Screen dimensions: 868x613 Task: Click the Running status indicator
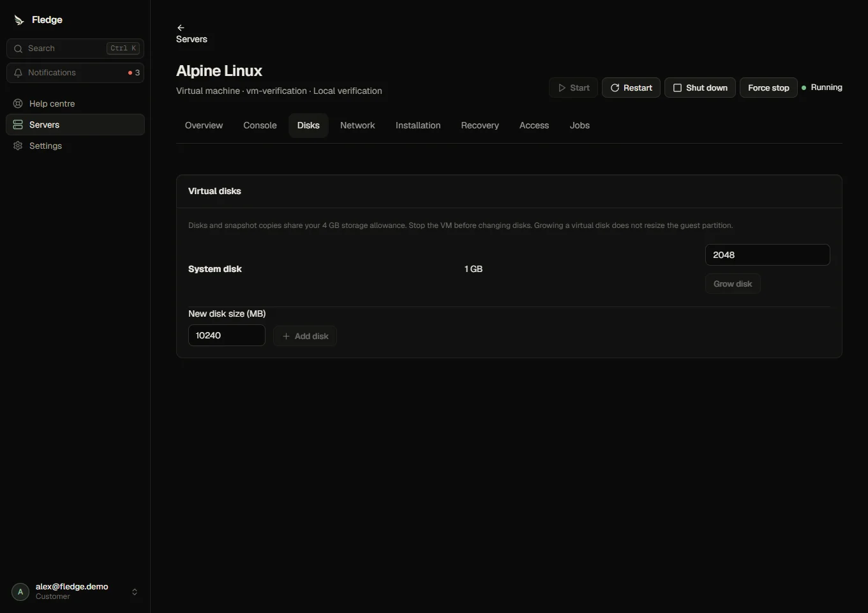point(822,87)
